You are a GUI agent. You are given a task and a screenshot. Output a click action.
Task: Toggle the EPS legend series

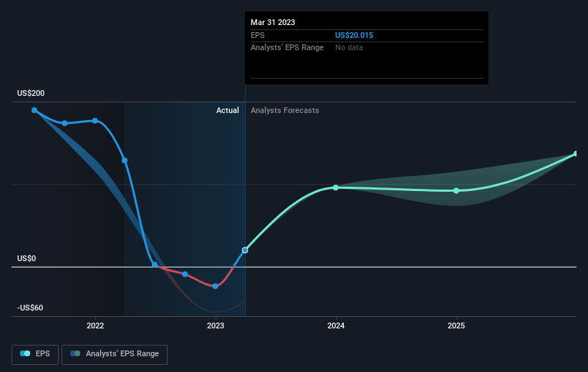[35, 354]
